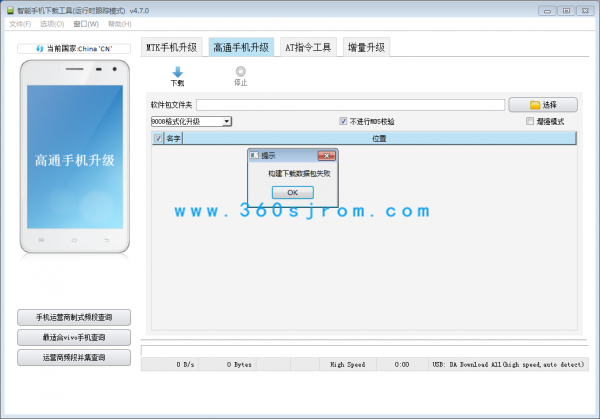Close the main application window
The height and width of the screenshot is (419, 600).
pyautogui.click(x=585, y=11)
